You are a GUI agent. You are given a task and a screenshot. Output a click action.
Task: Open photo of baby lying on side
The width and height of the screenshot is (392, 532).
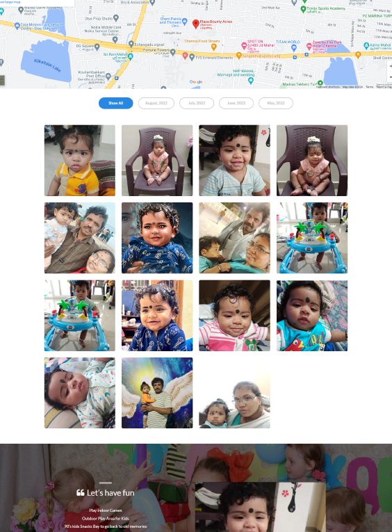(x=80, y=393)
